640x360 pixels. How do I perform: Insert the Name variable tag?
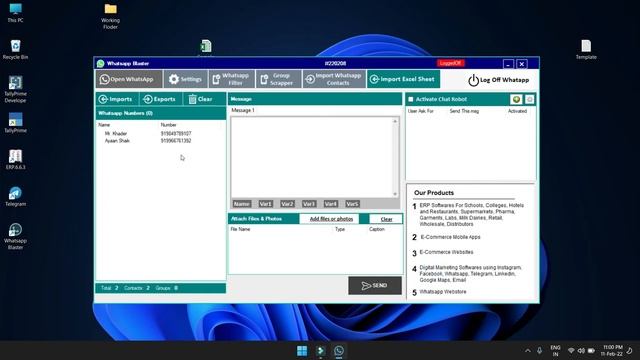pyautogui.click(x=242, y=204)
